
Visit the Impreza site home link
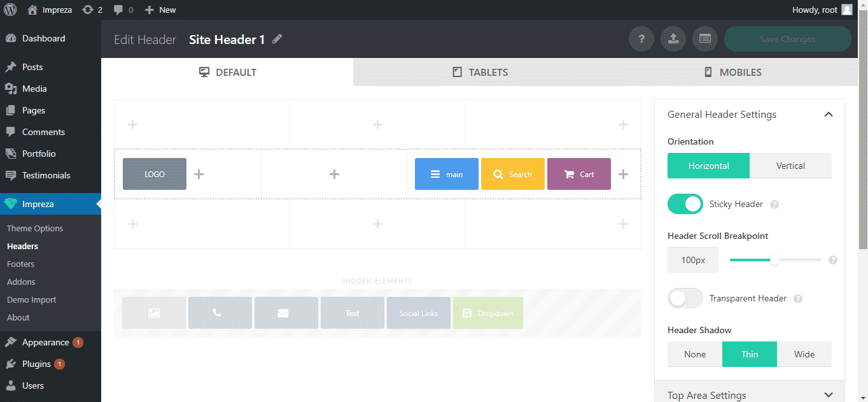[x=50, y=10]
